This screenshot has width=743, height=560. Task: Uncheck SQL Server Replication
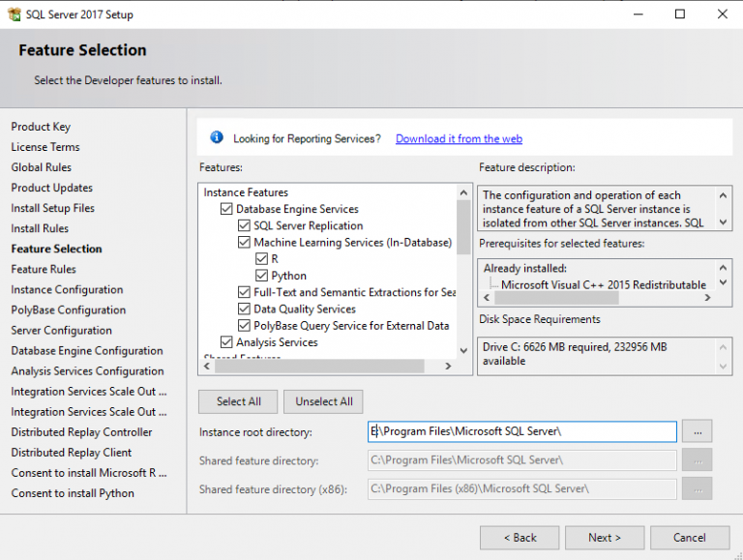click(x=244, y=225)
